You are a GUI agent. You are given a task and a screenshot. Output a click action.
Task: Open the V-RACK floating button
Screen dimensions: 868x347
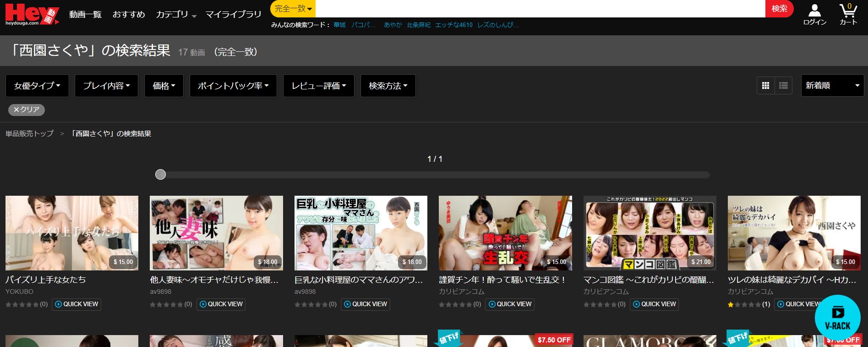(837, 318)
